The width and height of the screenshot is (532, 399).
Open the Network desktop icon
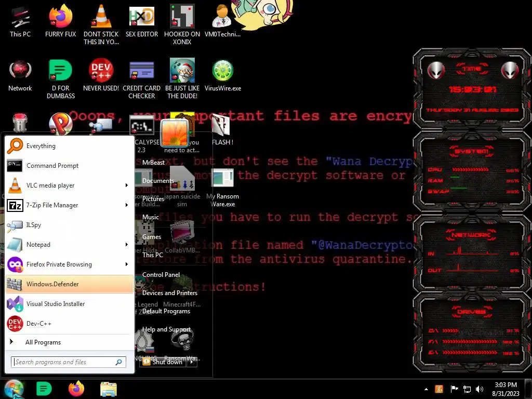pyautogui.click(x=20, y=75)
